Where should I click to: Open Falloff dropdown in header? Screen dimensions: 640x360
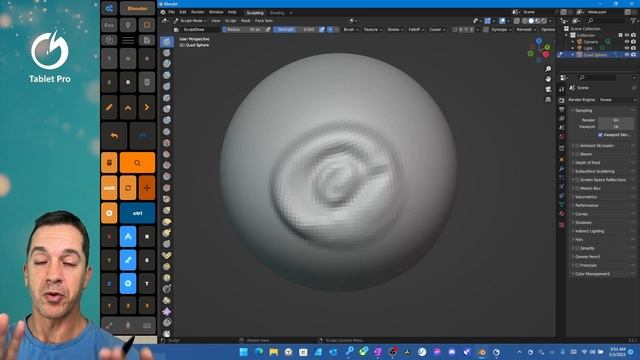(416, 29)
